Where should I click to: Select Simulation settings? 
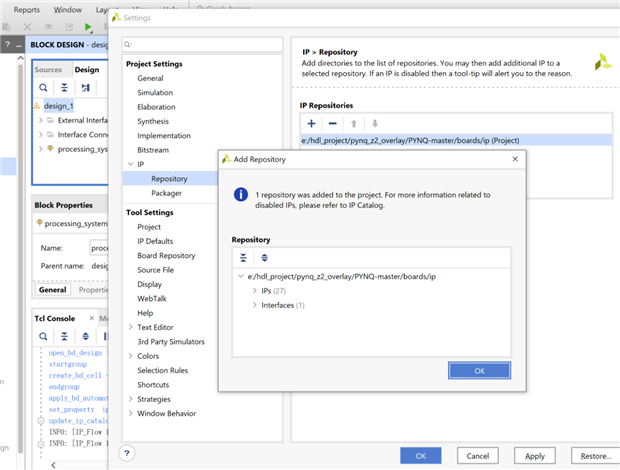[155, 92]
